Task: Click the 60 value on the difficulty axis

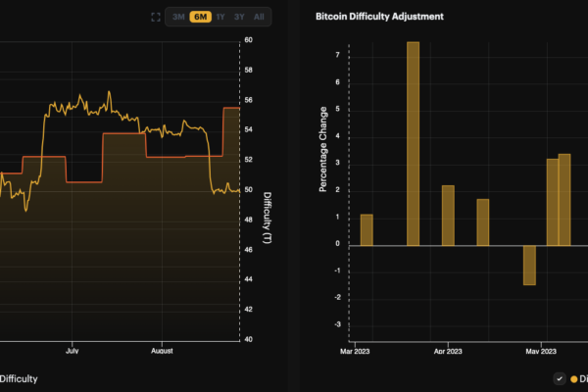Action: 249,40
